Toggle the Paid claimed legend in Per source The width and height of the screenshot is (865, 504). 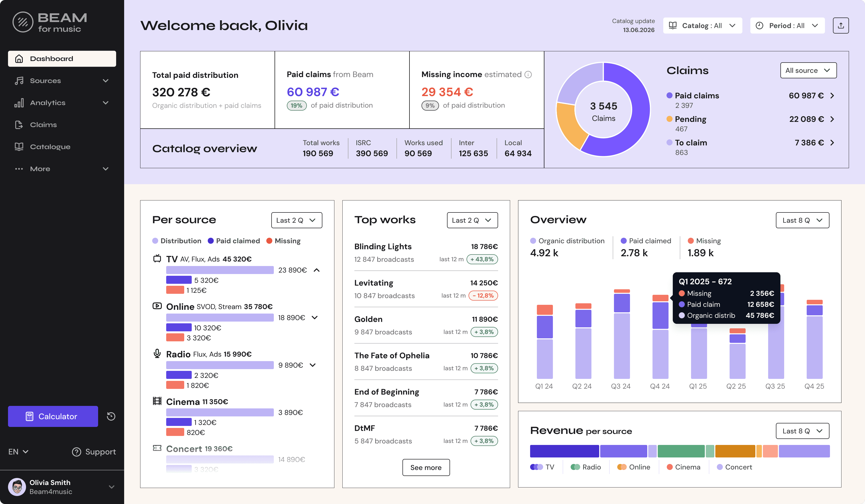click(x=234, y=241)
